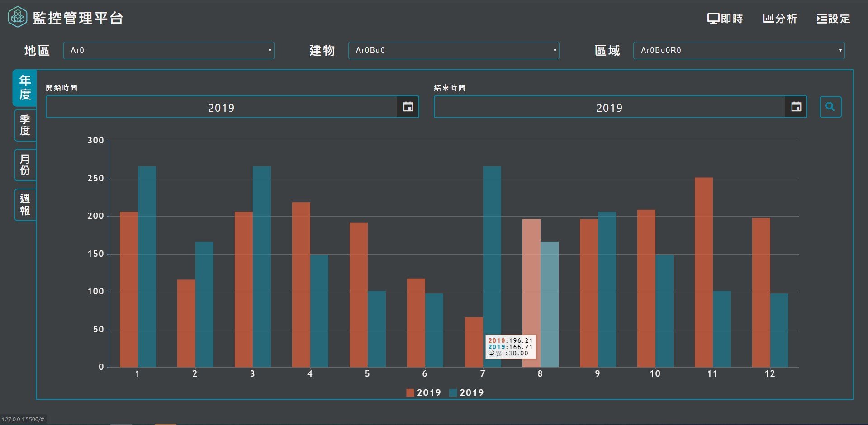Click the 開始時間 year input field

coord(221,107)
